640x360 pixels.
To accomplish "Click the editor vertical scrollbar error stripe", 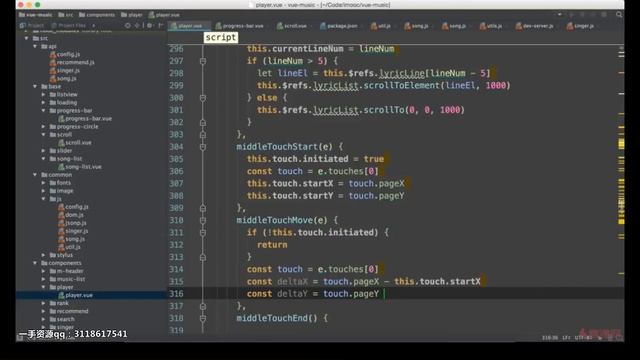I will click(621, 188).
